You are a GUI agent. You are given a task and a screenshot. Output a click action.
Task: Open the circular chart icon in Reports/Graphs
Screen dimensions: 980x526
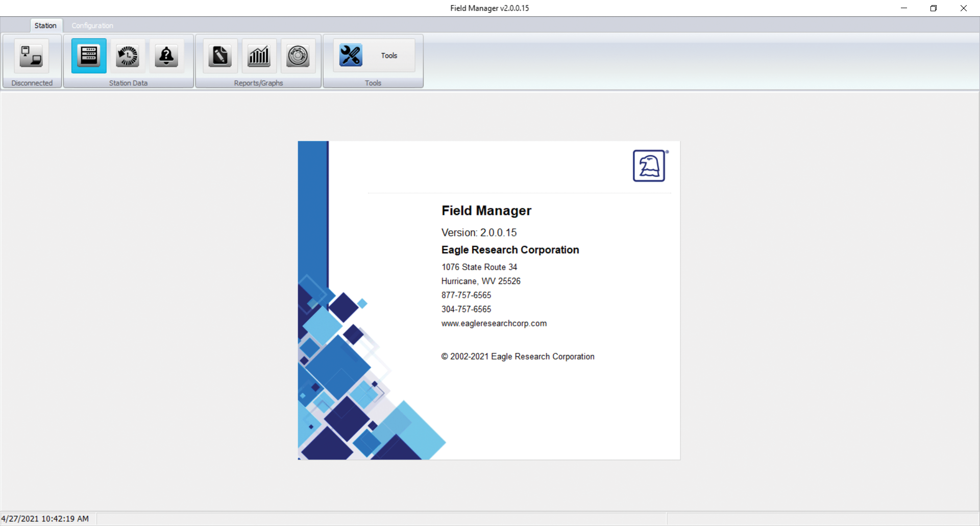(298, 56)
